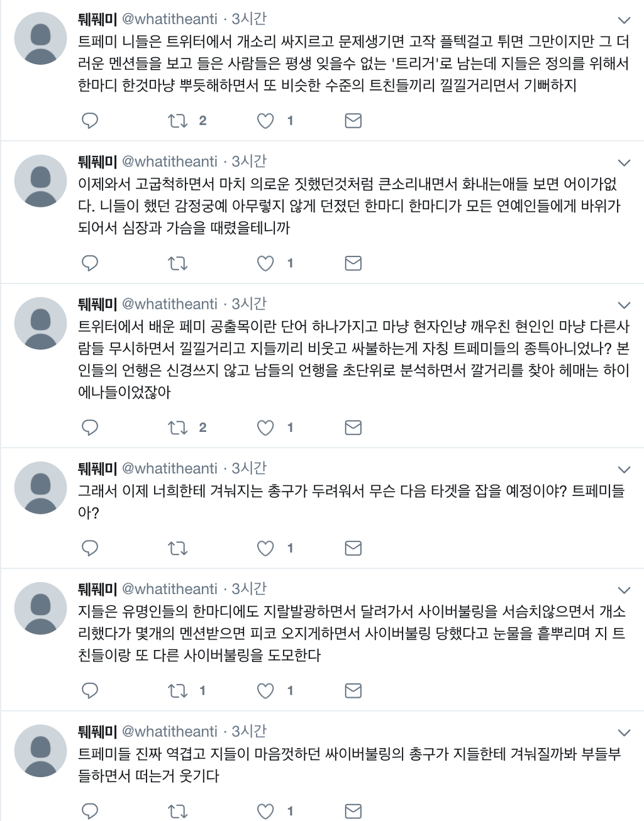Click the envelope icon under the "트페미 니들은" tweet
This screenshot has height=821, width=644.
(x=353, y=121)
